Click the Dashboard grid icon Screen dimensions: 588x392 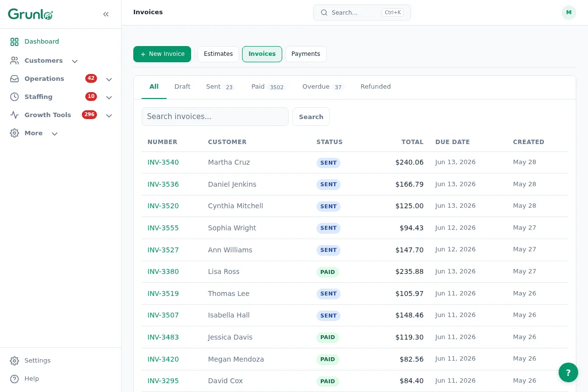point(14,42)
